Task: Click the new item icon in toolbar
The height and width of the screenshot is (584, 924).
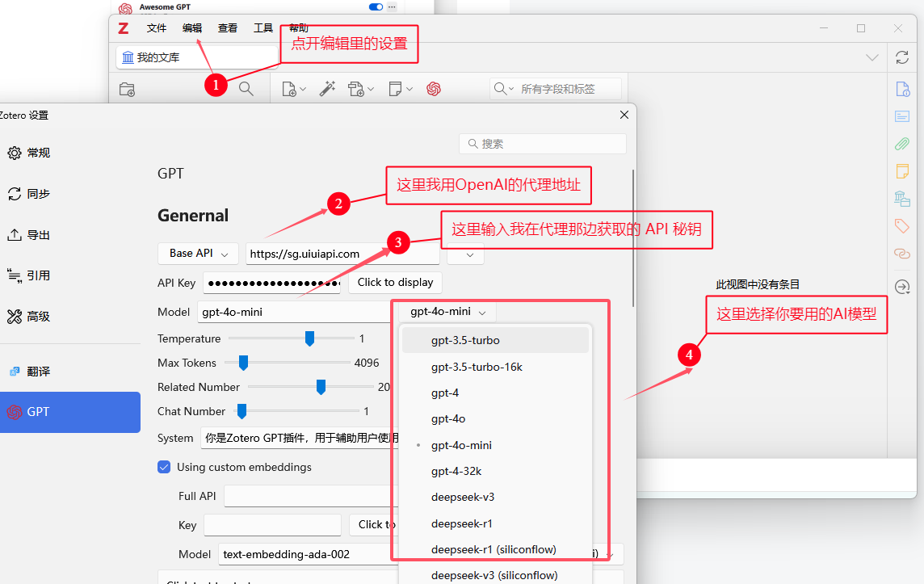Action: click(289, 89)
